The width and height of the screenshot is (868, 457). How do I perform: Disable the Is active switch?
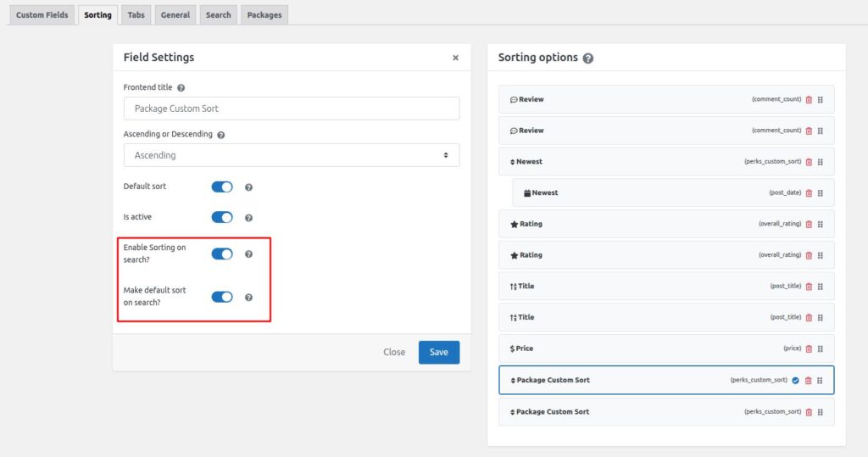click(x=222, y=217)
